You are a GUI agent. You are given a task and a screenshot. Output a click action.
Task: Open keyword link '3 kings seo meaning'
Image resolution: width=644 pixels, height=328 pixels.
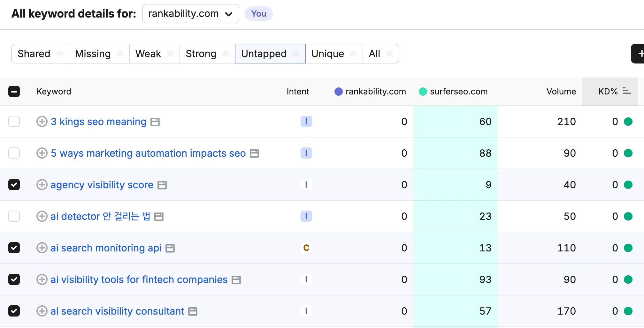click(x=98, y=122)
